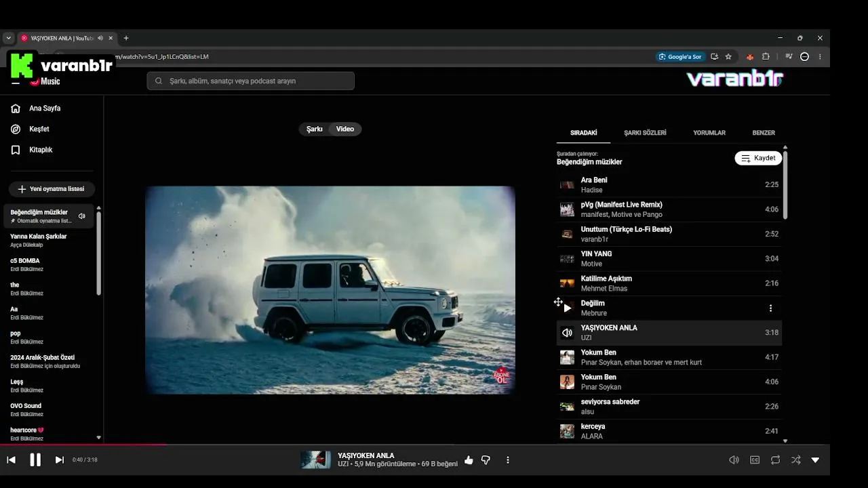Open the Keşfet compass icon
The height and width of the screenshot is (488, 868).
16,129
